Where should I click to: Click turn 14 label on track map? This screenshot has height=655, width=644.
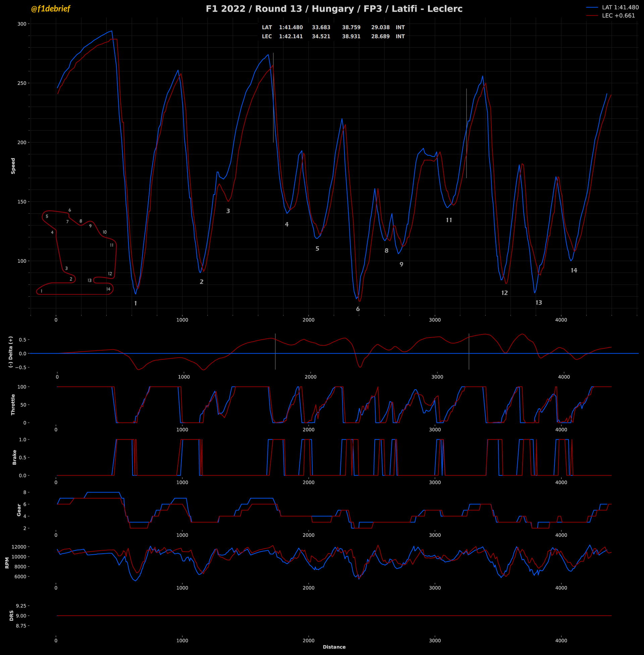(x=108, y=289)
